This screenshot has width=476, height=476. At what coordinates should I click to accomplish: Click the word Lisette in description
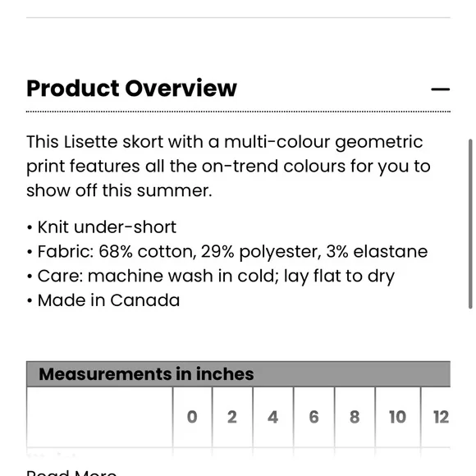pos(90,142)
